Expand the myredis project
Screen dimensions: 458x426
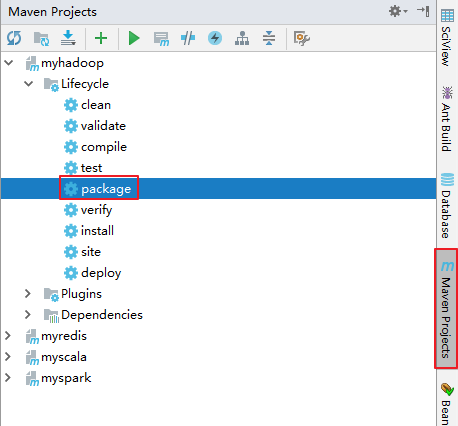click(x=8, y=336)
